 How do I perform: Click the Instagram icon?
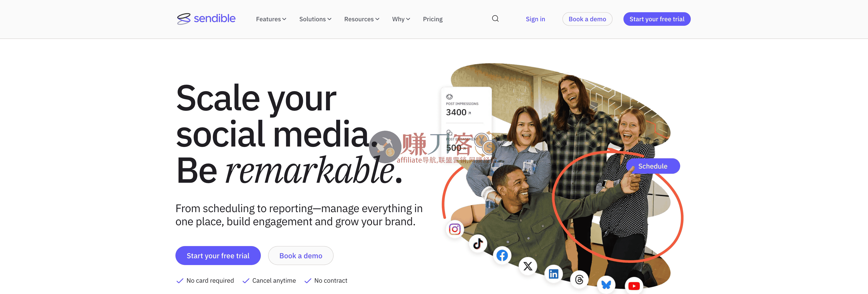(455, 229)
